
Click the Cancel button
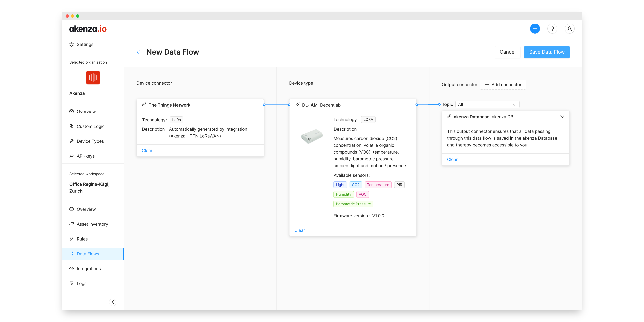click(507, 52)
